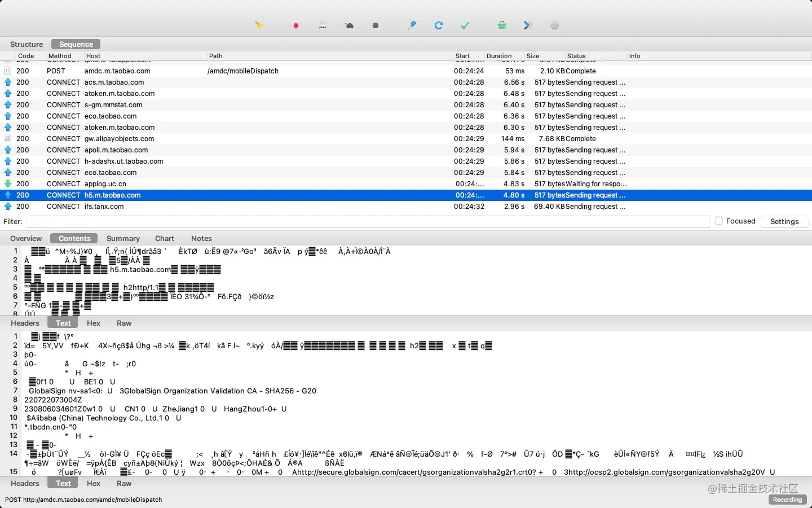Open the green basket purchase icon

(502, 25)
